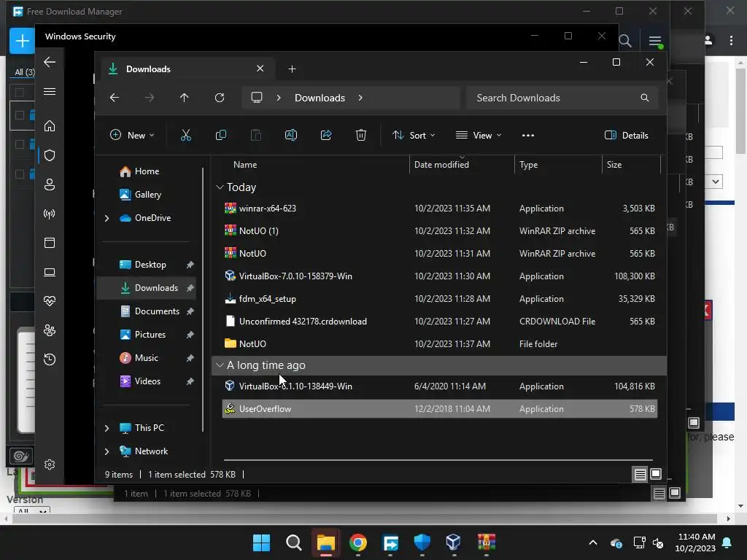This screenshot has height=560, width=747.
Task: Click the Paste clipboard icon in toolbar
Action: 256,135
